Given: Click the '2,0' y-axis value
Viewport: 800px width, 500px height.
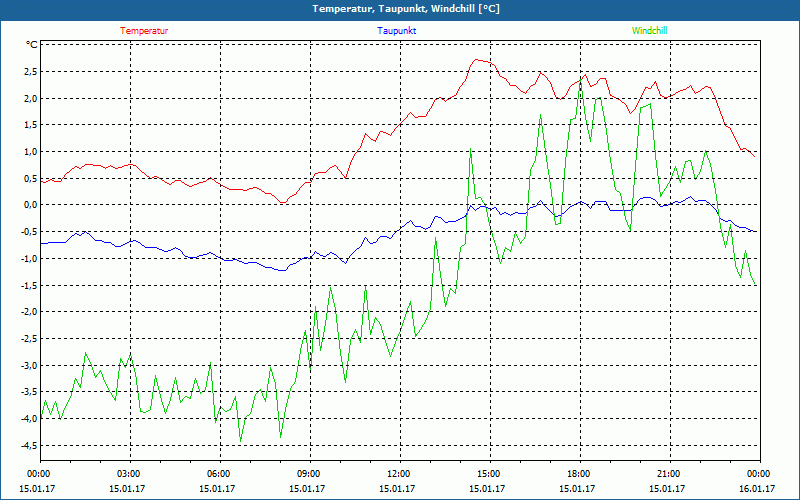Looking at the screenshot, I should 31,98.
